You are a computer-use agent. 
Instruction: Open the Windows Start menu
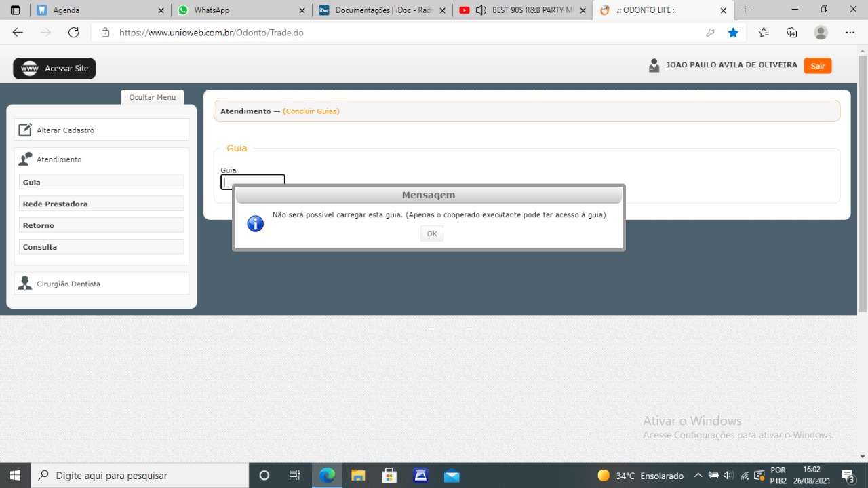coord(15,475)
